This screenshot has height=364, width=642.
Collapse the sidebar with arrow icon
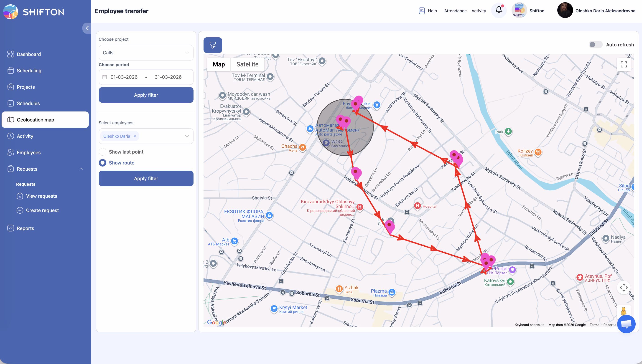coord(87,28)
